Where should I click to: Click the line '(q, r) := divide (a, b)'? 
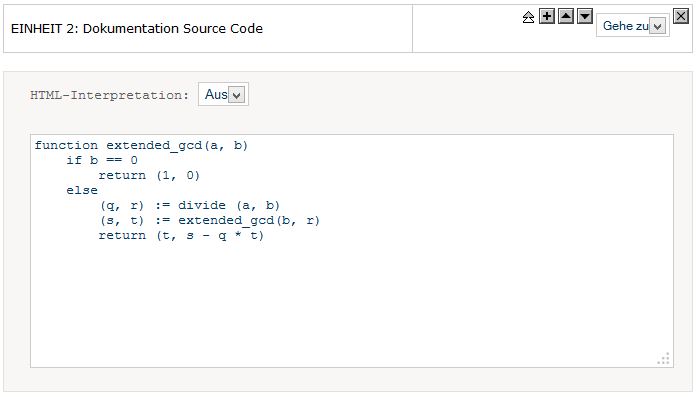tap(190, 206)
